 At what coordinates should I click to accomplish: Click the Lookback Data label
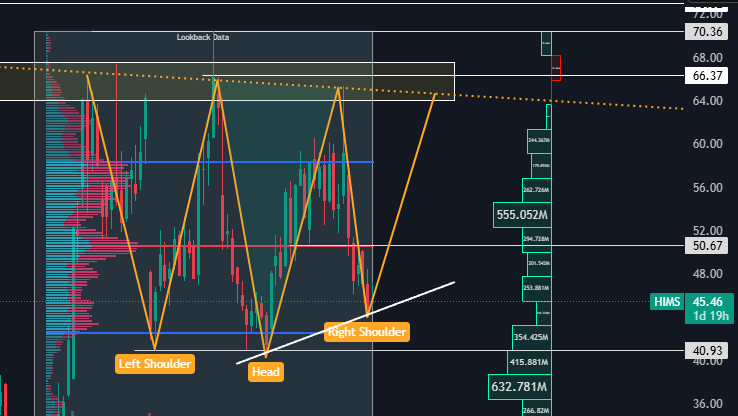[x=203, y=37]
